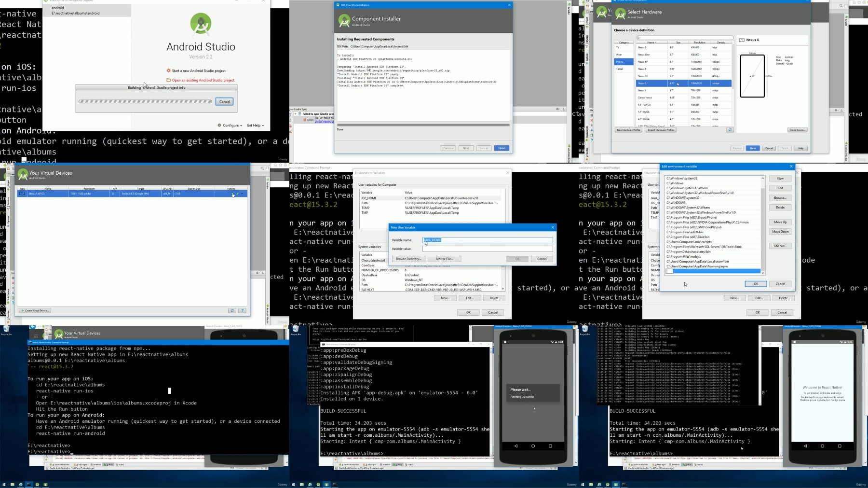Click New Hardware Profile
This screenshot has width=868, height=488.
[628, 130]
